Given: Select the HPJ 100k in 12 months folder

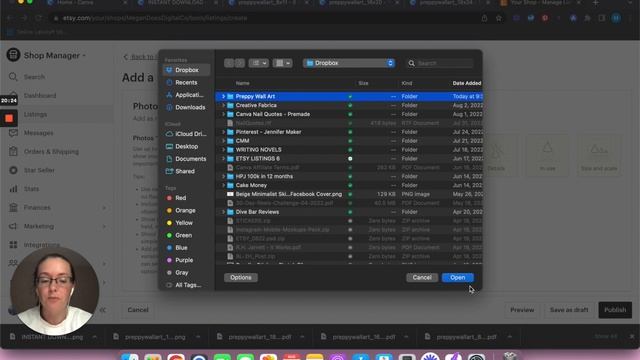Looking at the screenshot, I should pyautogui.click(x=349, y=176).
